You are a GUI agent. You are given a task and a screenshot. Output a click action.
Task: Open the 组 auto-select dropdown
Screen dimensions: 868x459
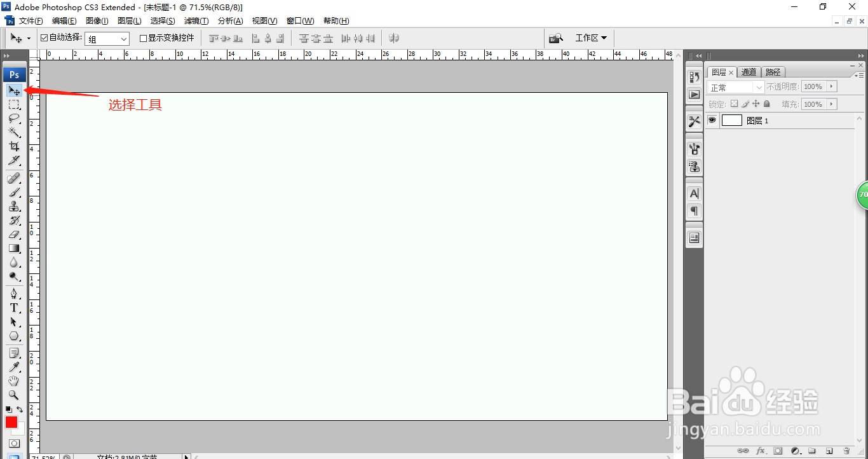[x=107, y=39]
